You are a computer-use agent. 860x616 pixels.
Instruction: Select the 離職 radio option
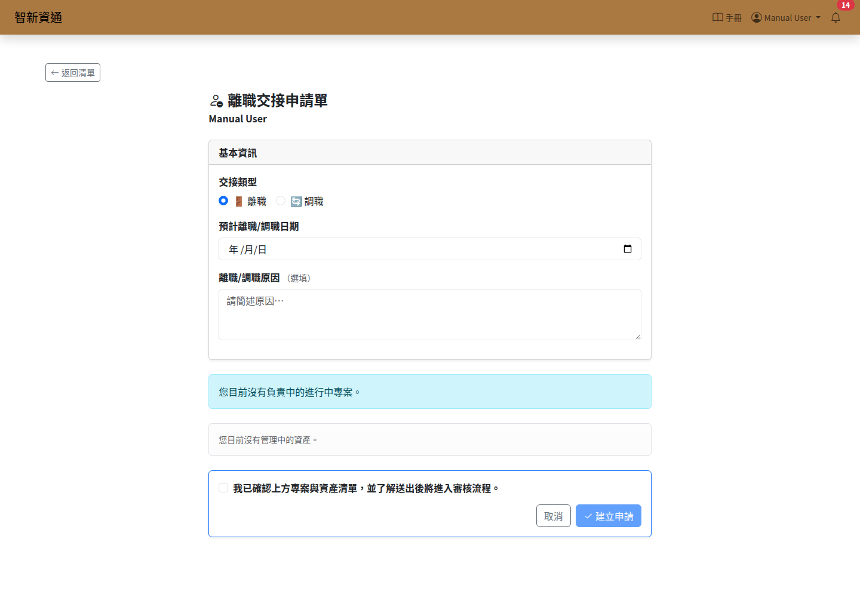click(x=223, y=201)
